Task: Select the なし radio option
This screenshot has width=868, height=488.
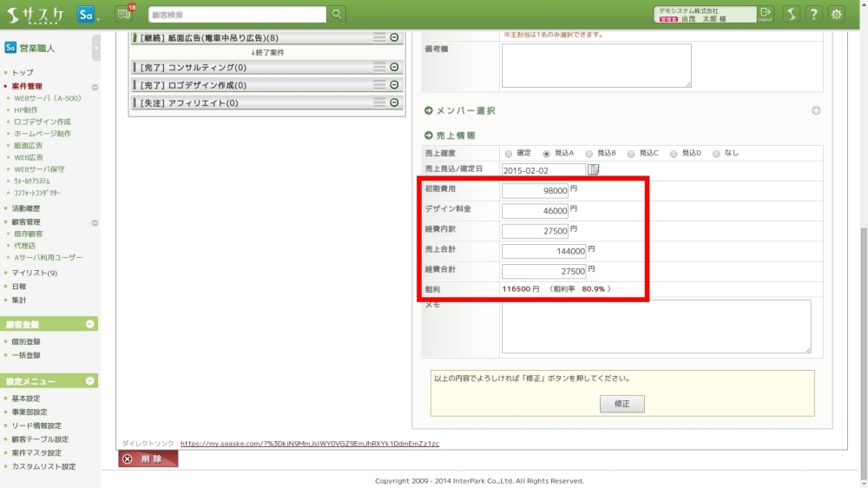Action: (x=716, y=154)
